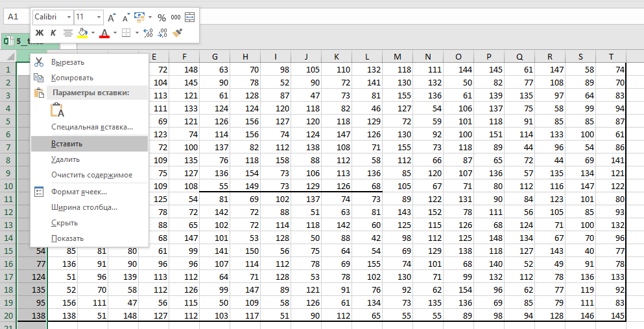Apply percent style to selection
The height and width of the screenshot is (329, 644).
[161, 17]
